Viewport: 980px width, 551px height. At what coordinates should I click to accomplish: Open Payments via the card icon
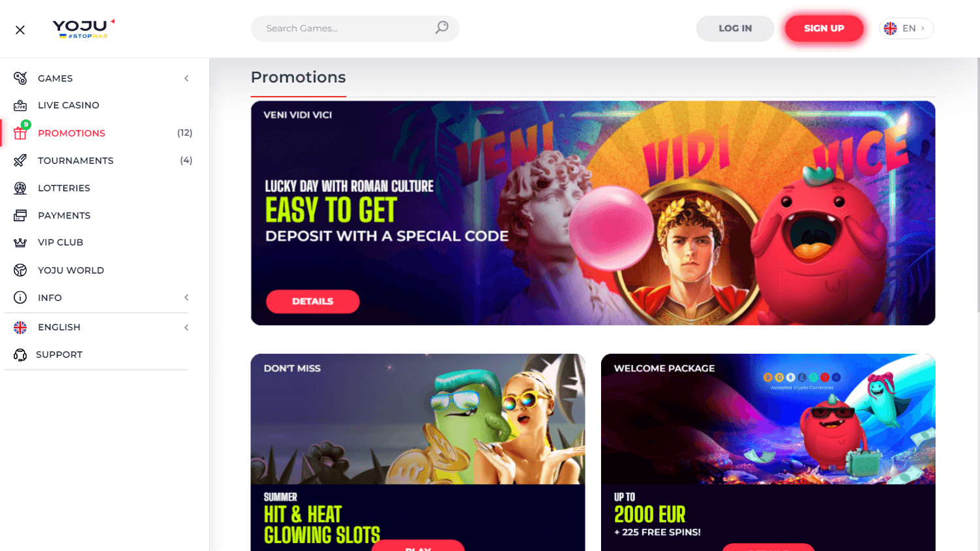[x=20, y=215]
